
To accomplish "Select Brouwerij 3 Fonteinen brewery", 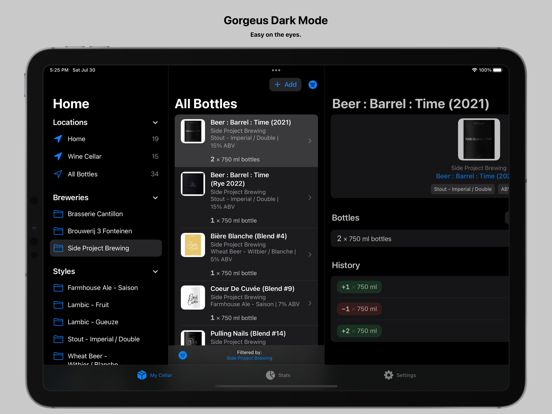I will click(106, 231).
